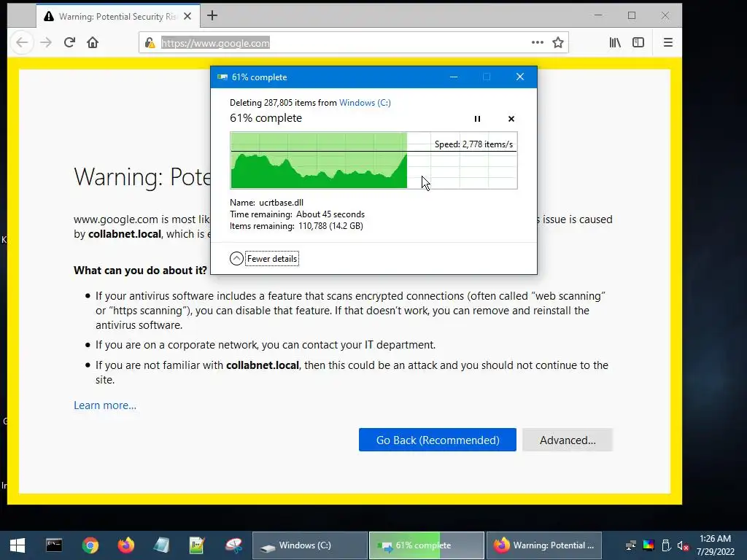The width and height of the screenshot is (747, 560).
Task: Launch Firefox from the pinned taskbar icon
Action: point(125,545)
